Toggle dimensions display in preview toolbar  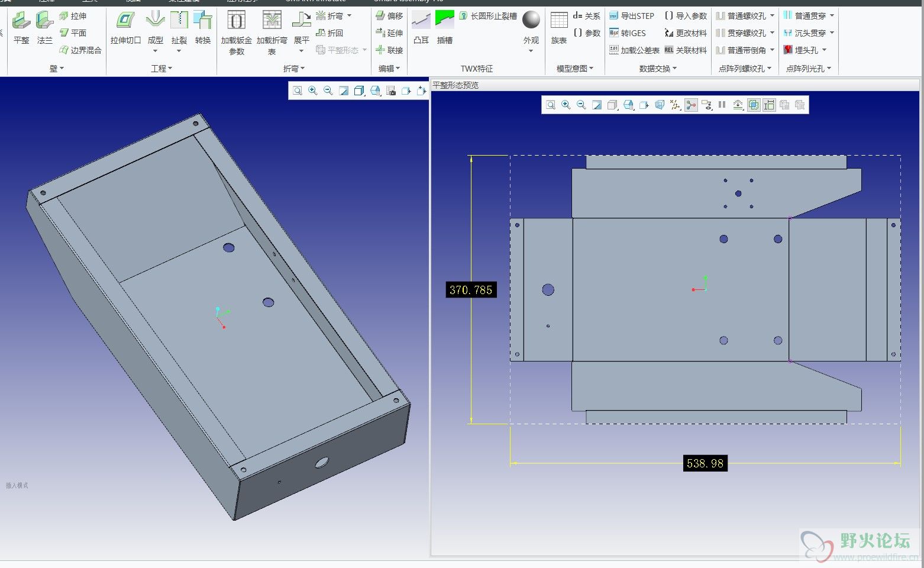769,105
